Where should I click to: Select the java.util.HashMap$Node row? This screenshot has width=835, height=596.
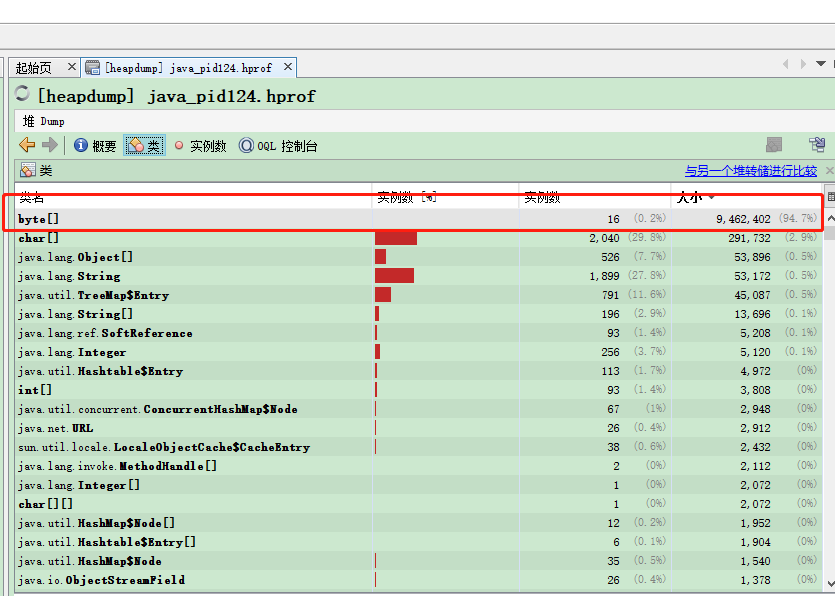point(419,561)
